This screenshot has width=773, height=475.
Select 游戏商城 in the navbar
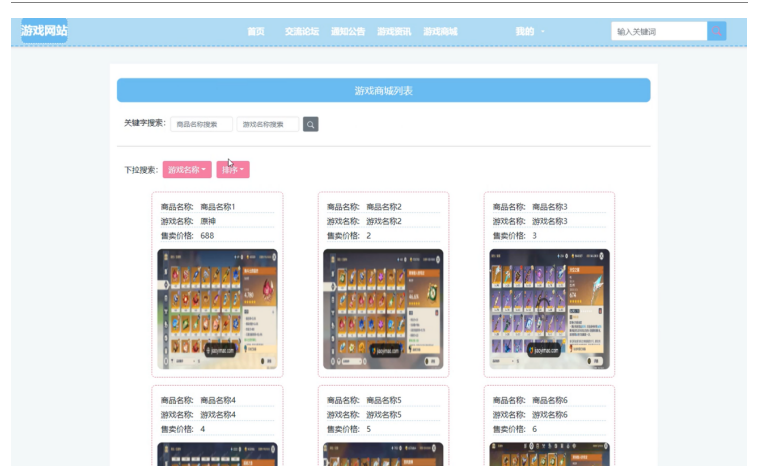pos(440,32)
